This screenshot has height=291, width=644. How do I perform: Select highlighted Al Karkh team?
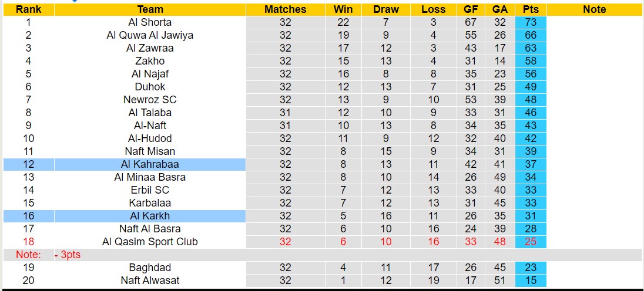[150, 216]
